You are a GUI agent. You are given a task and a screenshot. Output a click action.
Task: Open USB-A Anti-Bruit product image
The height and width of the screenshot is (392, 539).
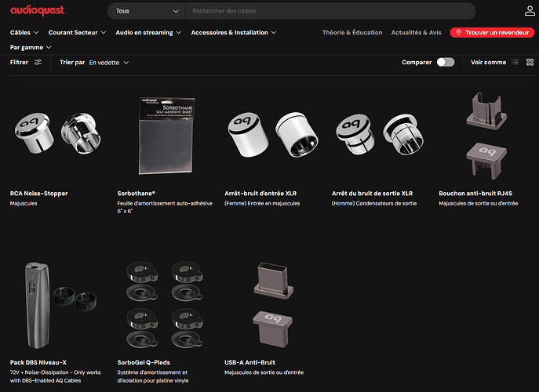pos(273,305)
